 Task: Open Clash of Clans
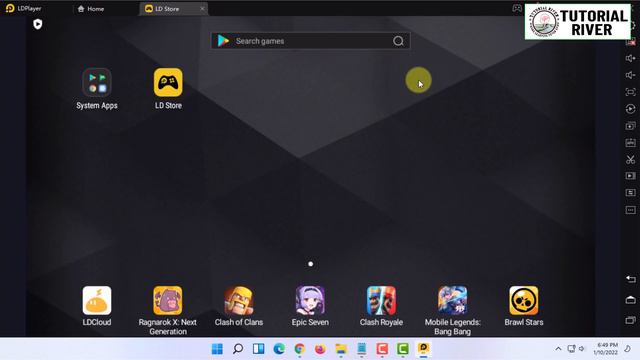click(239, 300)
